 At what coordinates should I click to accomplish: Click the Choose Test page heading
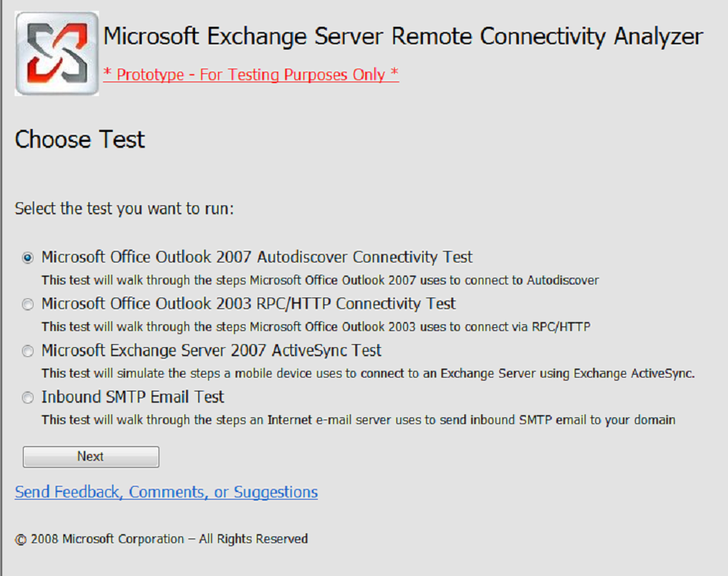click(79, 140)
